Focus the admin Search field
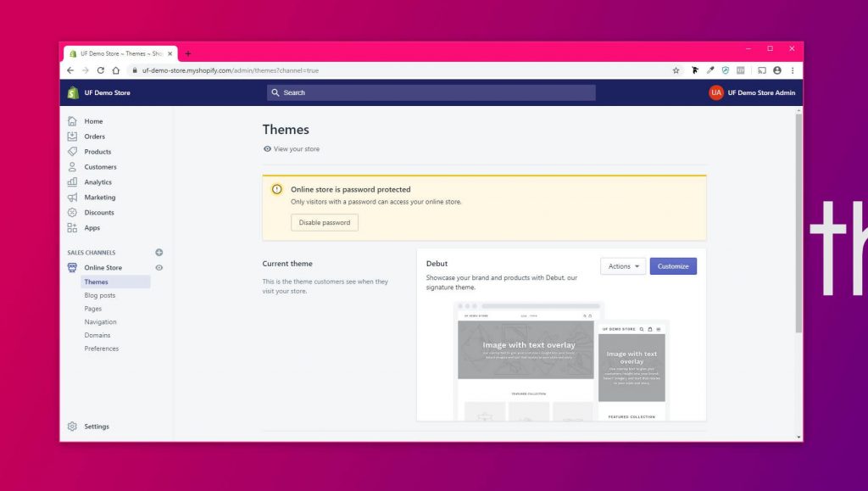Viewport: 868px width, 491px height. (431, 92)
